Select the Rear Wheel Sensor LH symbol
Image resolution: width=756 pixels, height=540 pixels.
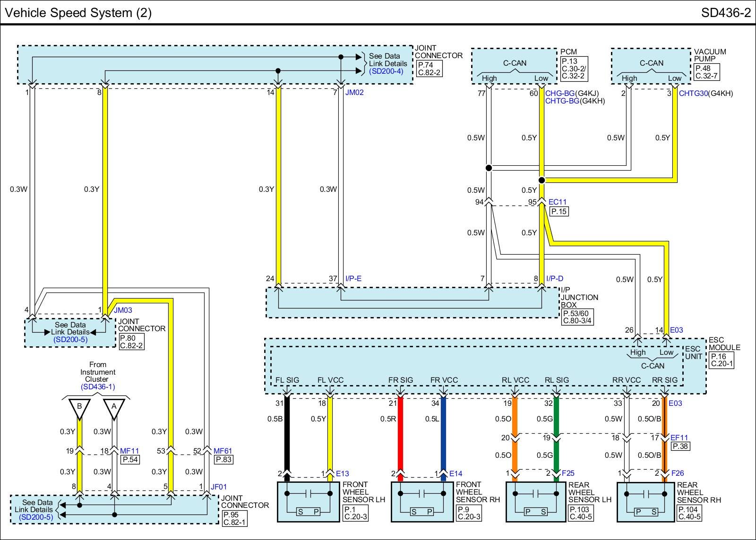536,502
